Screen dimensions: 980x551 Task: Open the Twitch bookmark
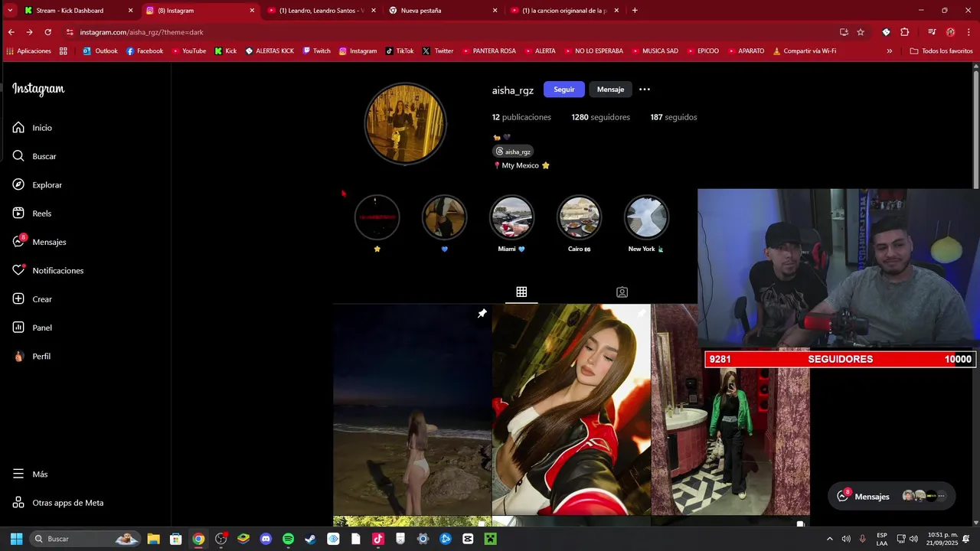coord(317,51)
